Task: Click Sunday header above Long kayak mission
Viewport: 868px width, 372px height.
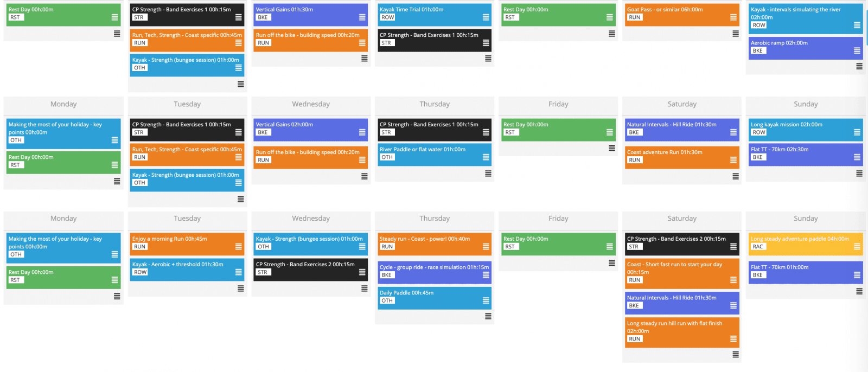Action: 806,104
